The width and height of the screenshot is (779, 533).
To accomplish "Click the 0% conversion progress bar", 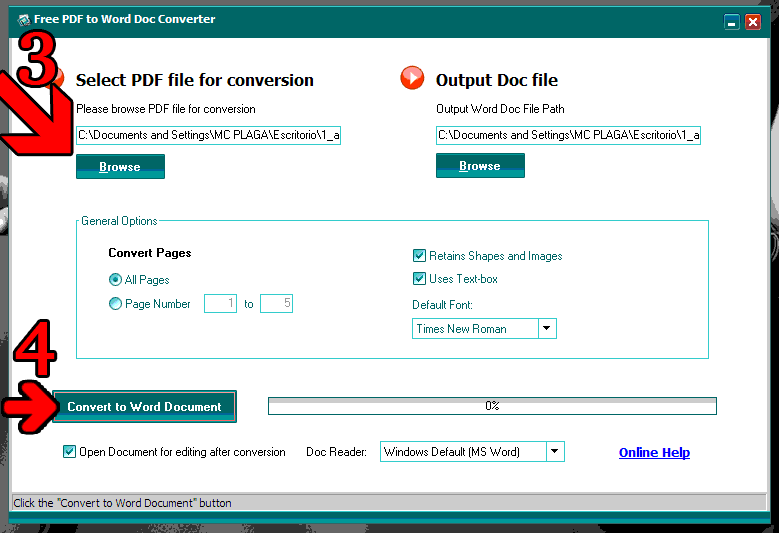I will [492, 406].
